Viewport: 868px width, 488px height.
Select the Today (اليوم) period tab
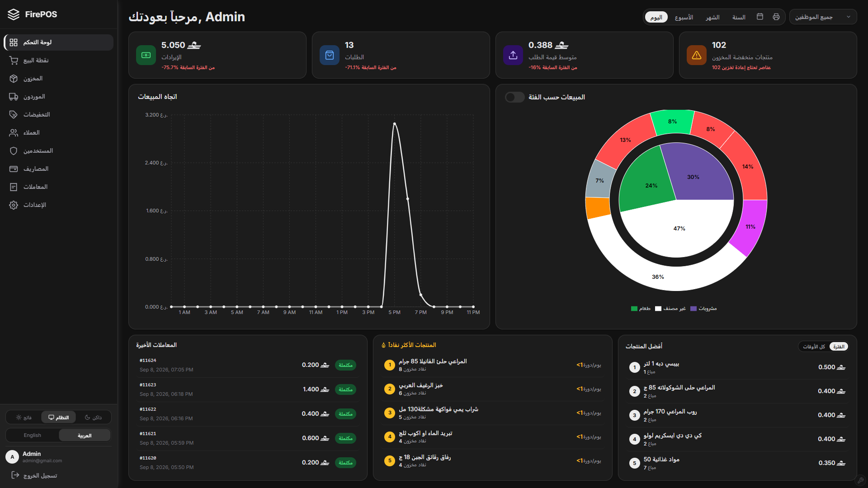(x=656, y=17)
